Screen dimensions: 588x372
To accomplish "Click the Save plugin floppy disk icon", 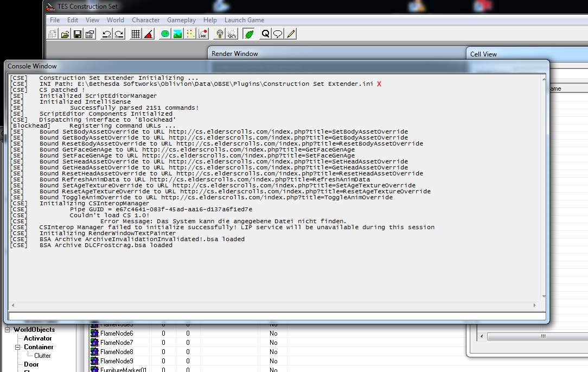I will [78, 34].
